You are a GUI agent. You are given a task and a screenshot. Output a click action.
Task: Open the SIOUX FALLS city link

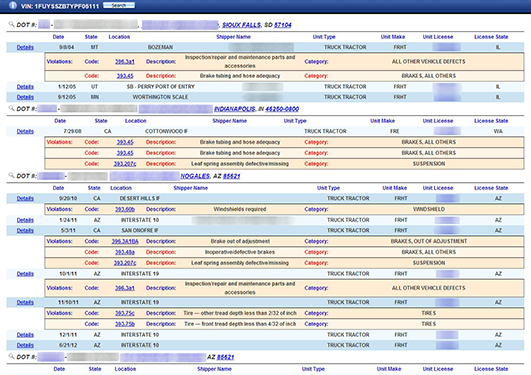click(x=241, y=25)
